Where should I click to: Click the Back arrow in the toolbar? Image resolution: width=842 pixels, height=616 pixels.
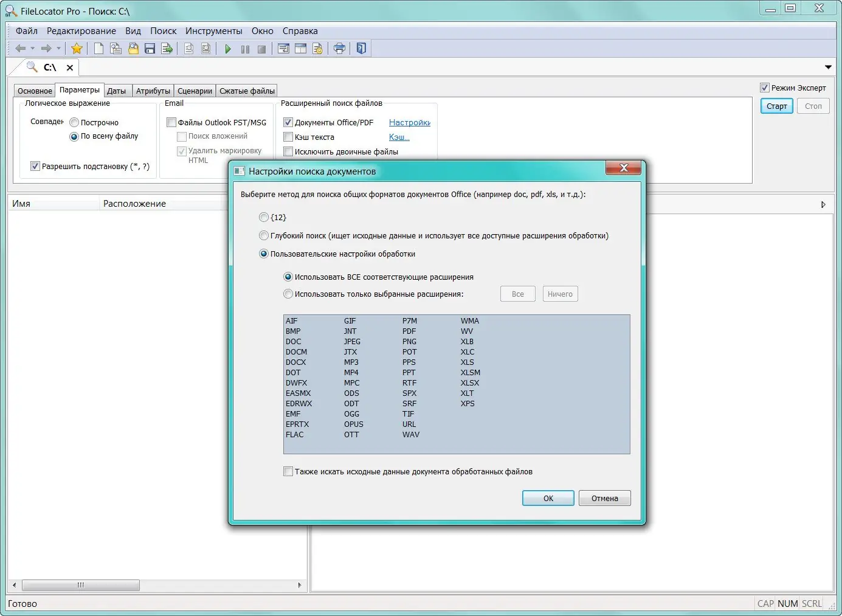(x=21, y=49)
